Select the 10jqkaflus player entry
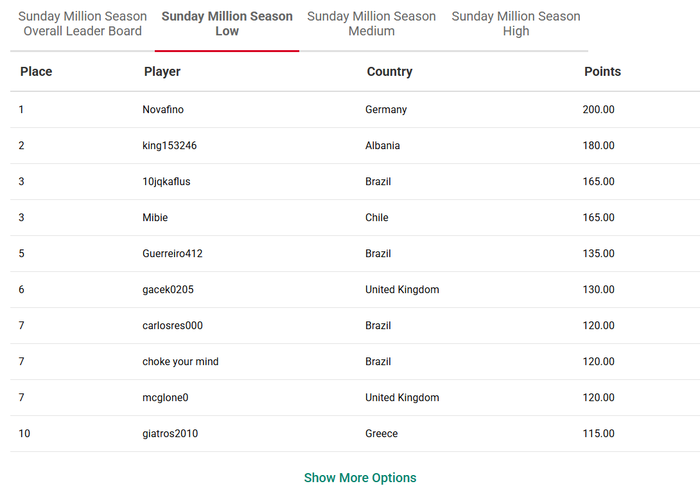 coord(166,182)
